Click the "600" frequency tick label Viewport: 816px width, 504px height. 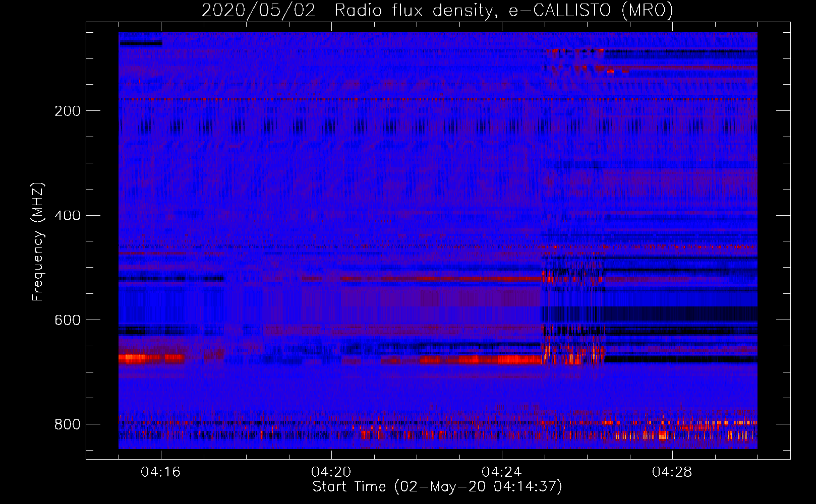pos(68,321)
